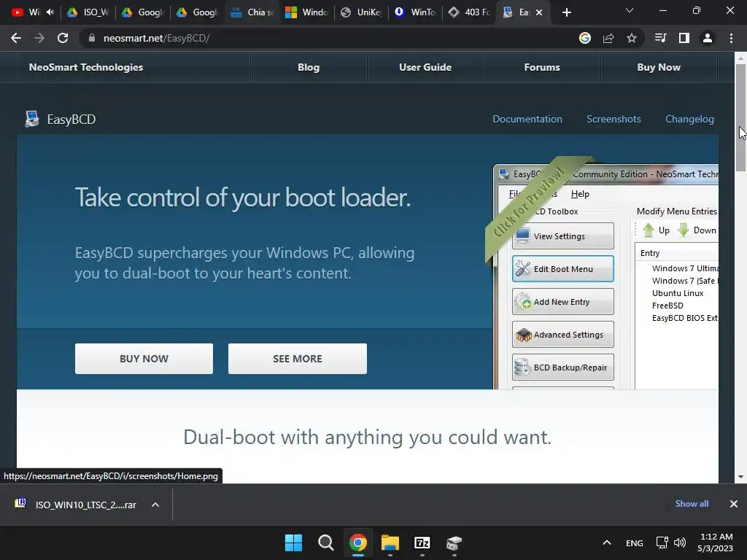This screenshot has height=560, width=747.
Task: Select 'FreeBSD' entry in preview
Action: coord(667,306)
